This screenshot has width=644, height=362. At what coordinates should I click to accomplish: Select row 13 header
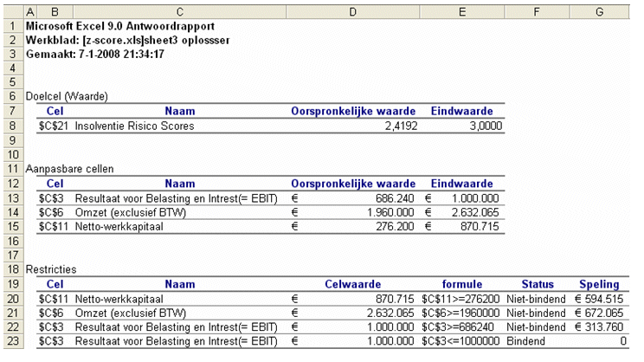click(13, 198)
